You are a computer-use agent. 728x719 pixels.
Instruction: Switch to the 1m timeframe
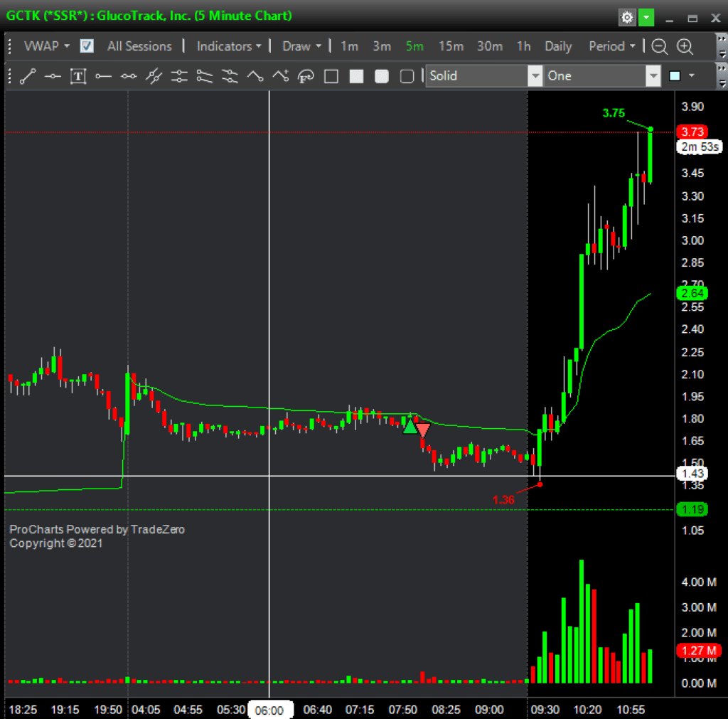[349, 46]
